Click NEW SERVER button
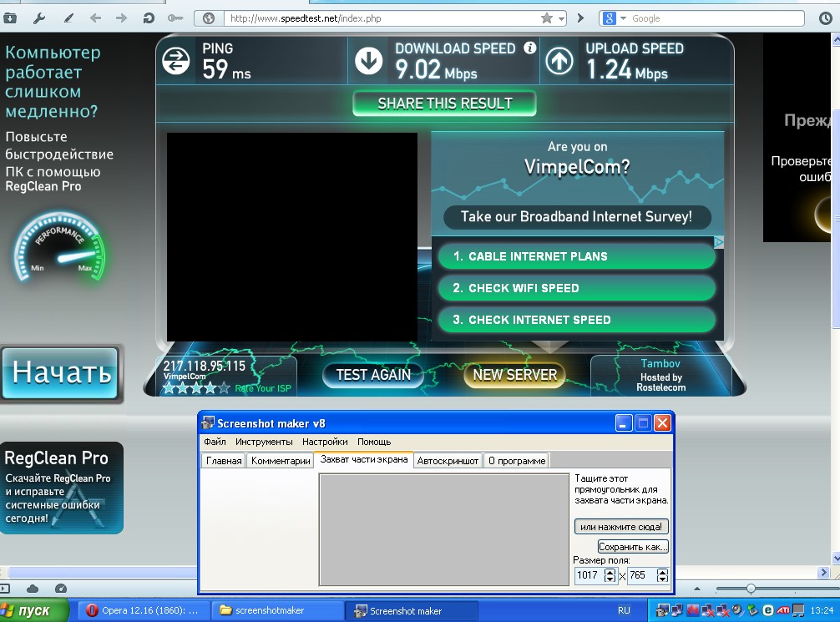 (x=515, y=375)
